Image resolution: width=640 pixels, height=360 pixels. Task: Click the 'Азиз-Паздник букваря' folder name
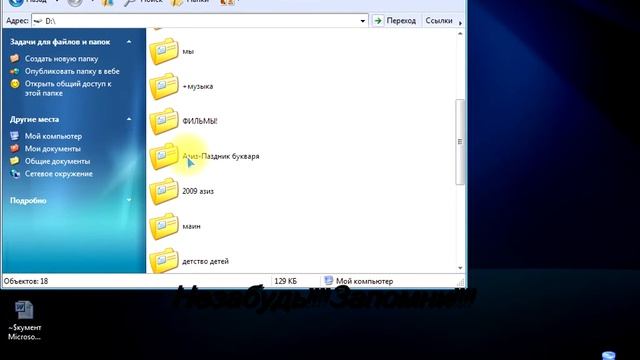pos(221,156)
